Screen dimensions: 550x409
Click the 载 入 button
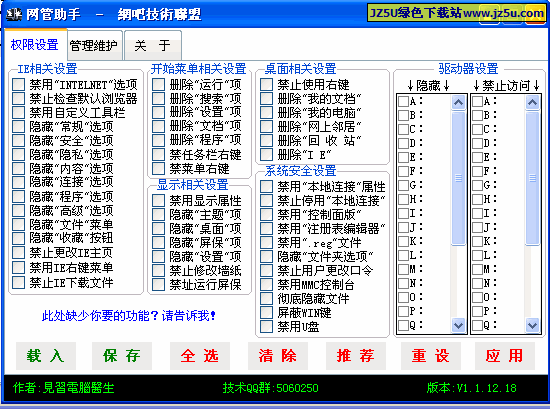click(46, 356)
